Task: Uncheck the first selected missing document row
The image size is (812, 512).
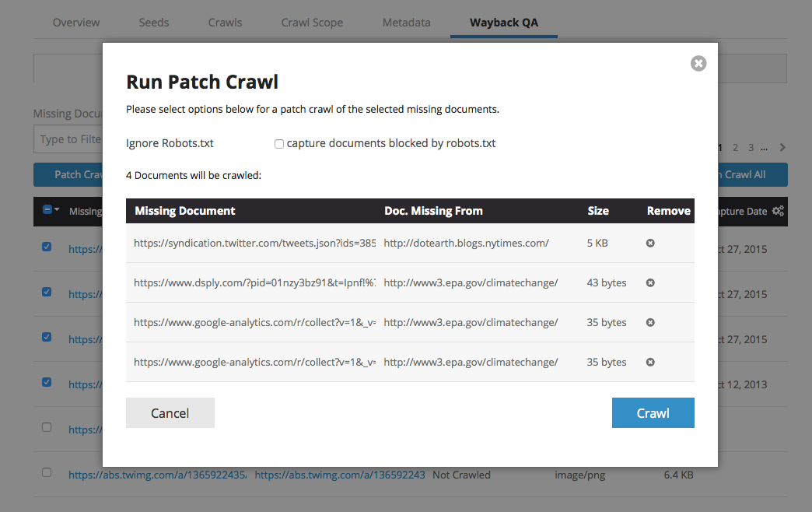Action: [x=47, y=247]
